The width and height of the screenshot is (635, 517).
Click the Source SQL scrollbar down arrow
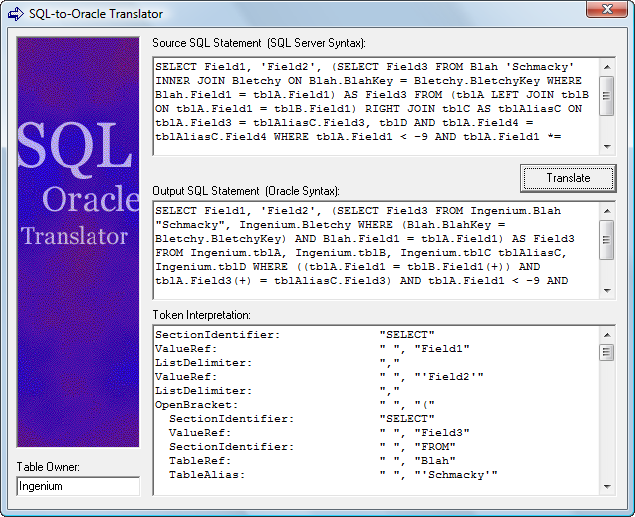[x=606, y=146]
